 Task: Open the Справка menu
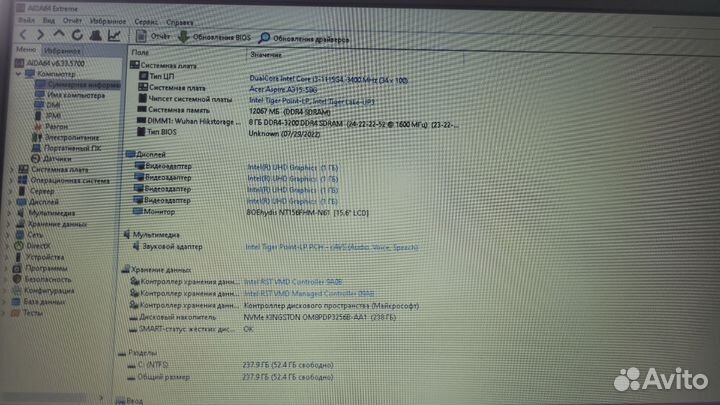[179, 22]
